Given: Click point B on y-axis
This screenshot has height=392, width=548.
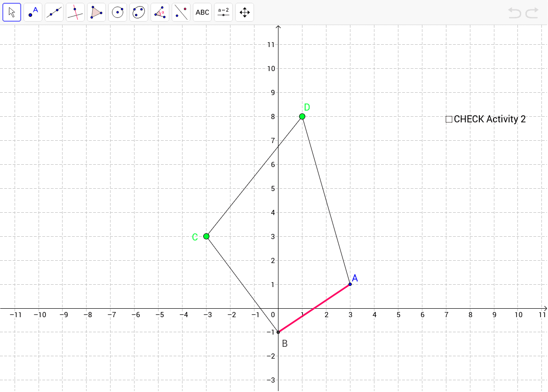Looking at the screenshot, I should click(x=278, y=332).
